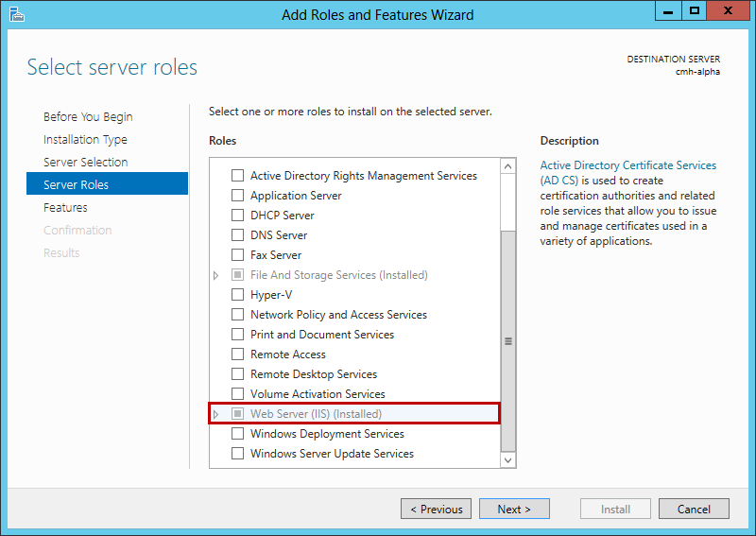
Task: Click the Roles list scrollbar thumb
Action: point(508,340)
